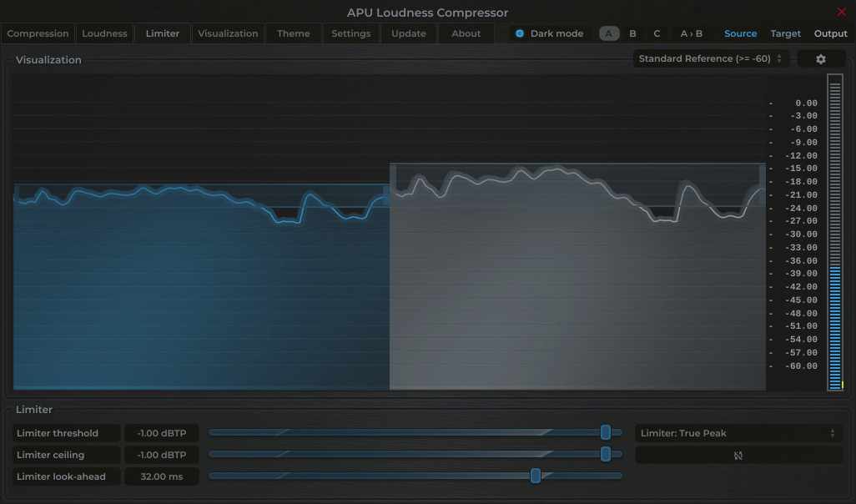This screenshot has height=504, width=856.
Task: Open the Visualization tab
Action: click(229, 33)
